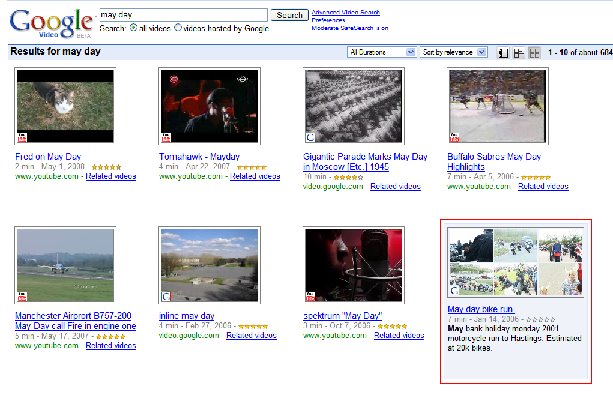Open the Google Video logo homepage
The height and width of the screenshot is (394, 613).
(51, 23)
